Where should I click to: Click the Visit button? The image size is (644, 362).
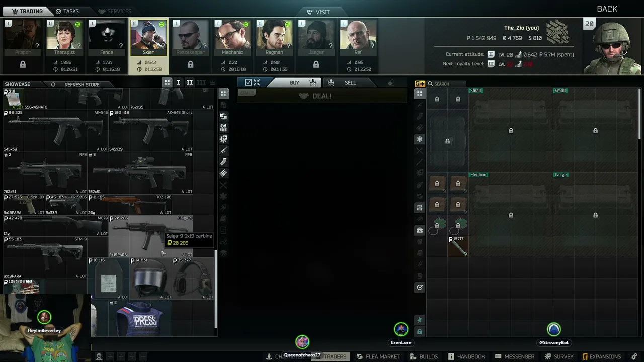pos(318,12)
